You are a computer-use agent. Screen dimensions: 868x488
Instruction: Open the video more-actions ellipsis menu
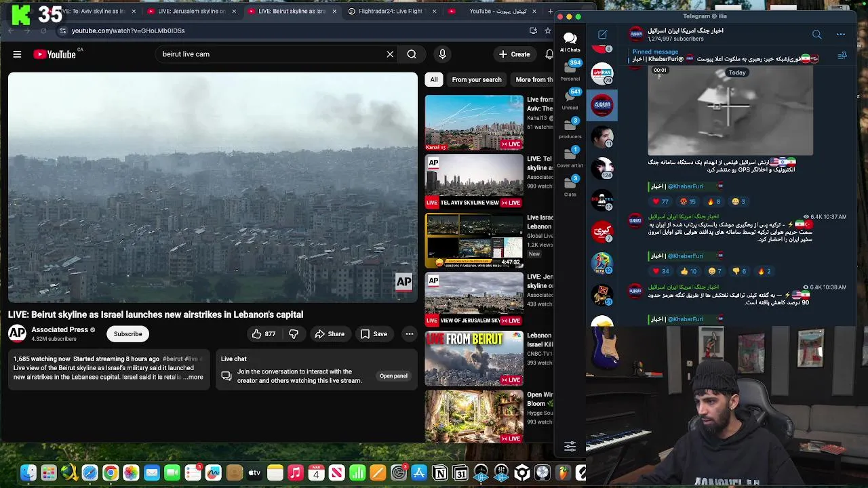409,333
